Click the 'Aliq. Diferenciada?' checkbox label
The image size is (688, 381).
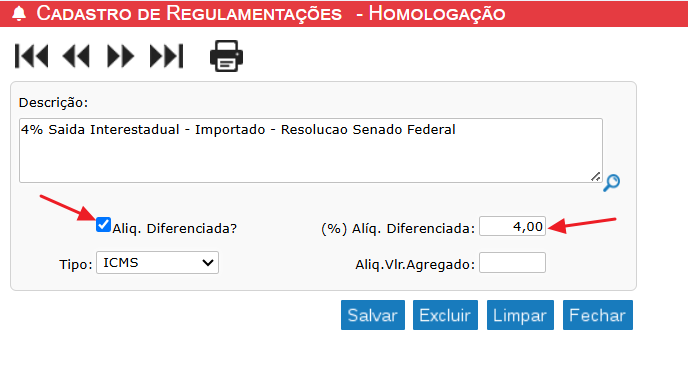(x=175, y=229)
